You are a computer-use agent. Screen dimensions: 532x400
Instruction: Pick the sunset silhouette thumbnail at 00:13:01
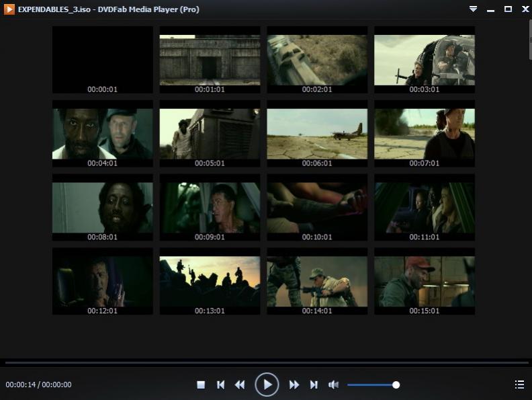(210, 281)
